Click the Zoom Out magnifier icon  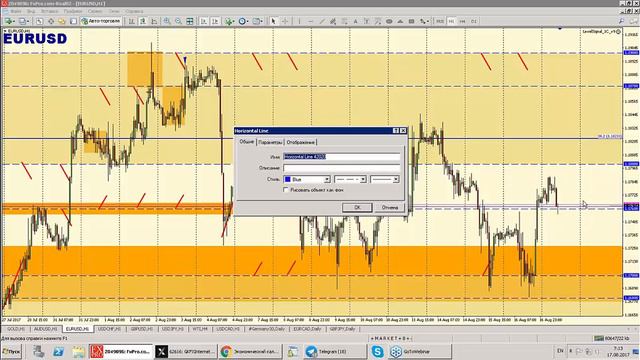tap(178, 21)
